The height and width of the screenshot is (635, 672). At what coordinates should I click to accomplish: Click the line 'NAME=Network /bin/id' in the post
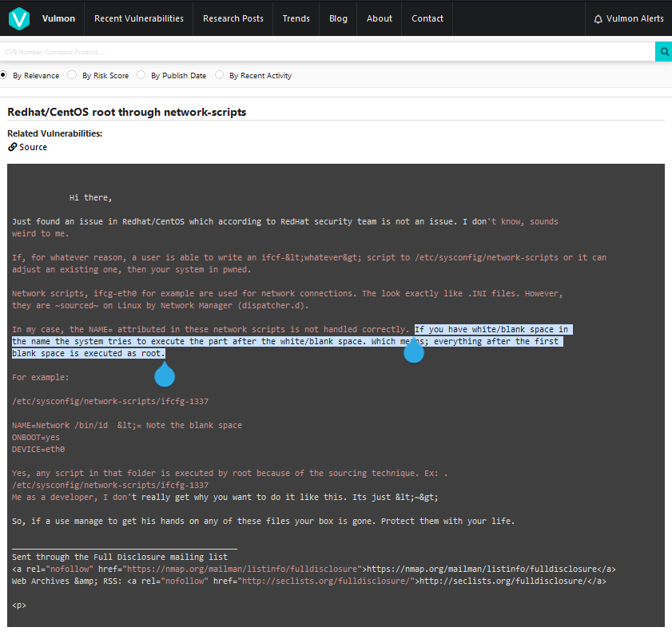(x=60, y=426)
